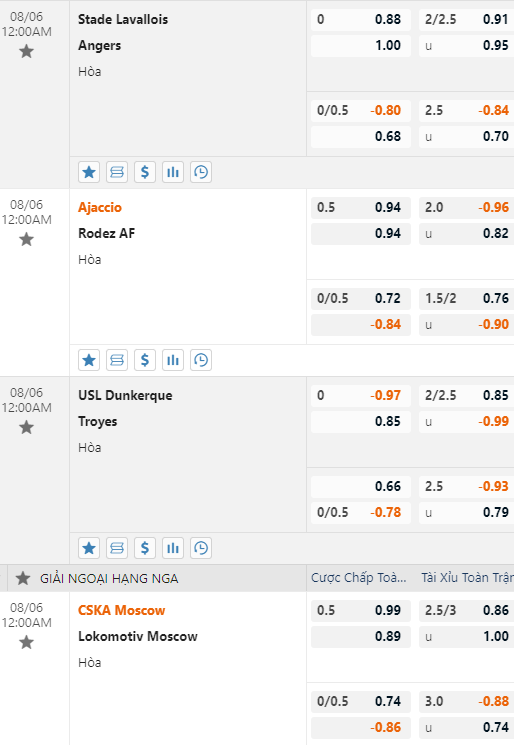
Task: Open clock icon under USL Dunkerque match
Action: [x=201, y=548]
